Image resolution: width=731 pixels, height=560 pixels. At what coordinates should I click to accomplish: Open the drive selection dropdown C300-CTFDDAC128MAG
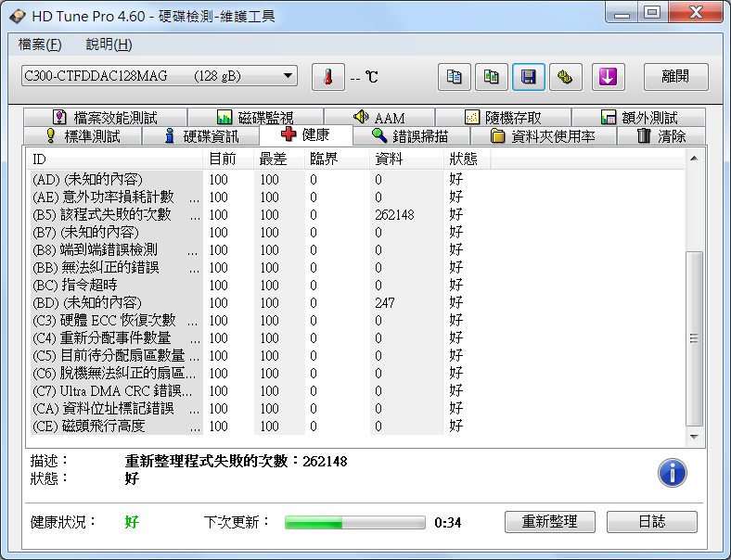[159, 76]
